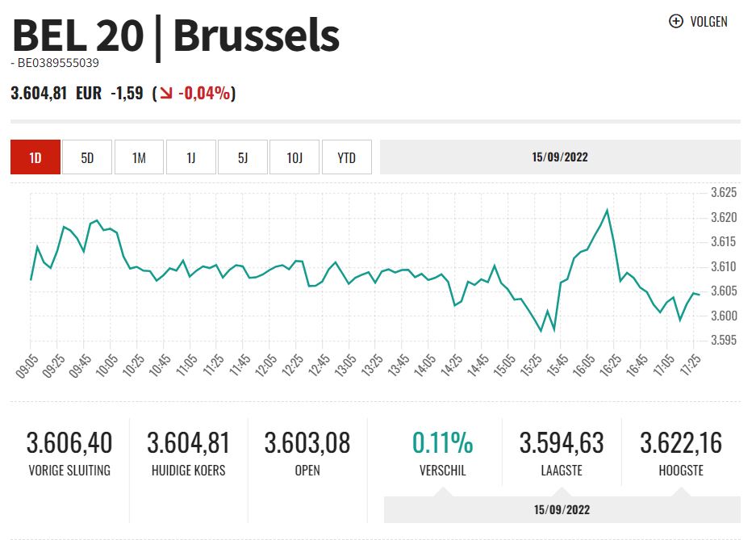The width and height of the screenshot is (756, 540).
Task: Click the VORIGE SLUITING value 3.606,40
Action: tap(69, 443)
